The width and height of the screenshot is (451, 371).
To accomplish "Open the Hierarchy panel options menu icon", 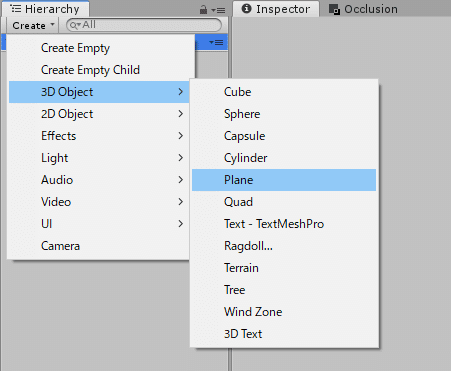I will 218,10.
